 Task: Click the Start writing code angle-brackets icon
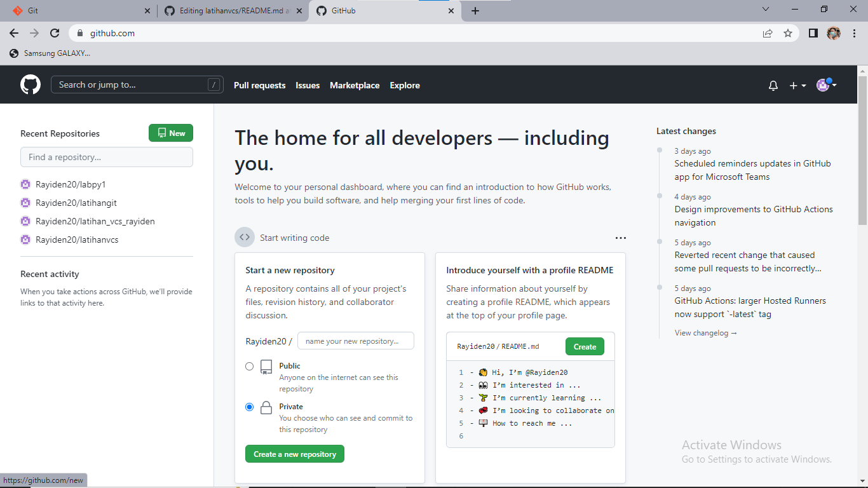pyautogui.click(x=245, y=236)
